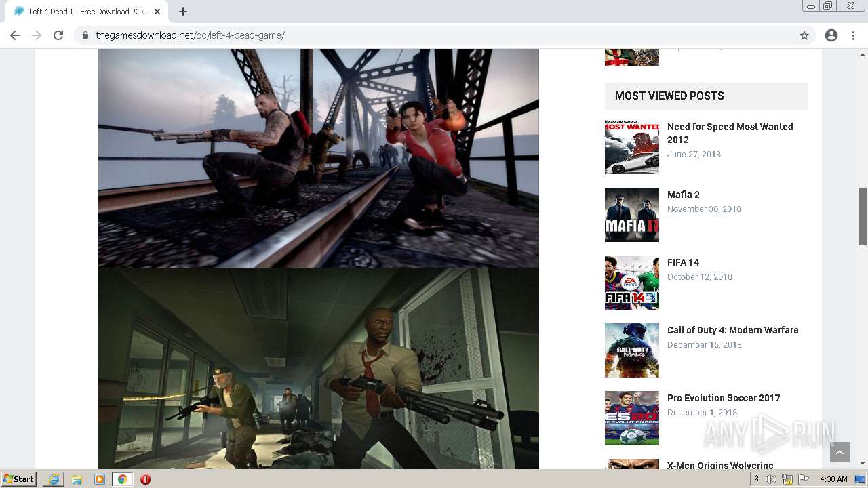The width and height of the screenshot is (868, 488).
Task: Open the volume speaker tray icon
Action: click(771, 479)
